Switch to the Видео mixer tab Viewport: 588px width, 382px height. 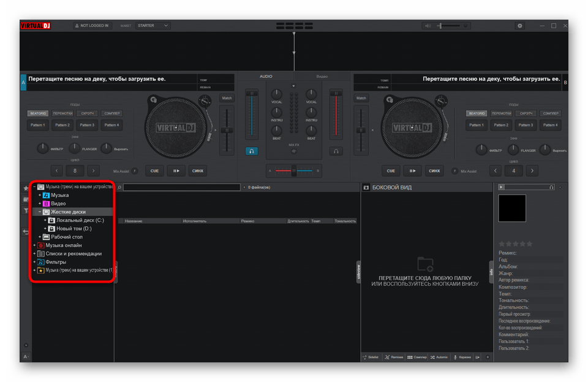click(x=322, y=77)
